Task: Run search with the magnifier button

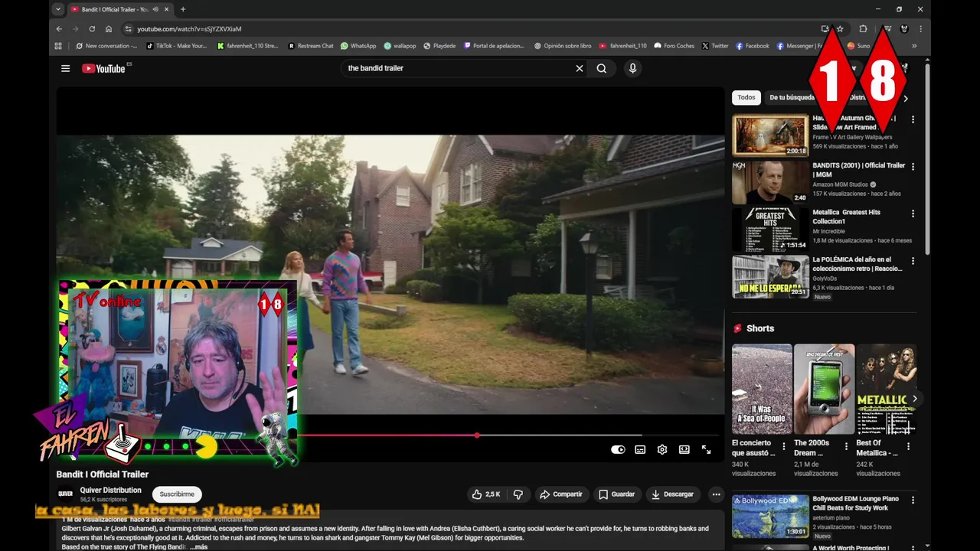Action: click(602, 68)
